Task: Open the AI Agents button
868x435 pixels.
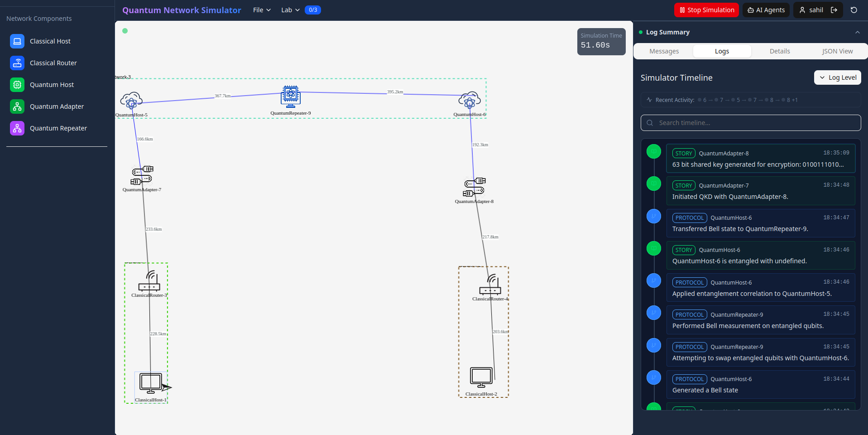Action: coord(766,10)
